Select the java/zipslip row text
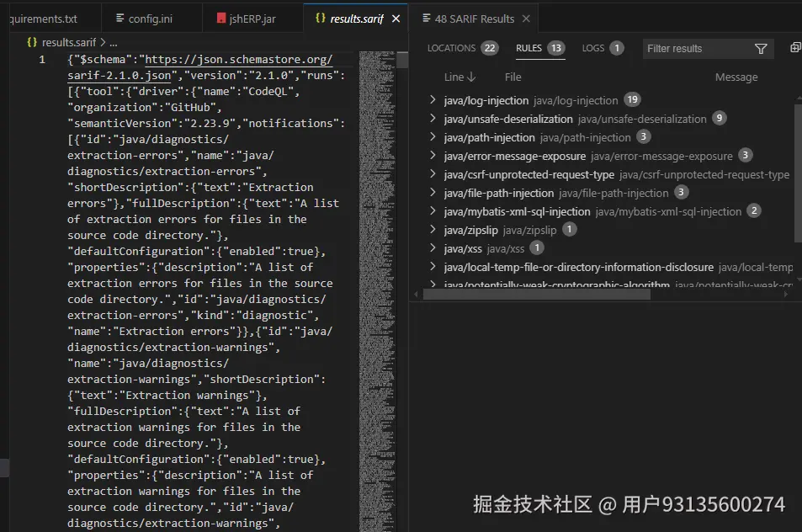This screenshot has width=802, height=532. (470, 230)
